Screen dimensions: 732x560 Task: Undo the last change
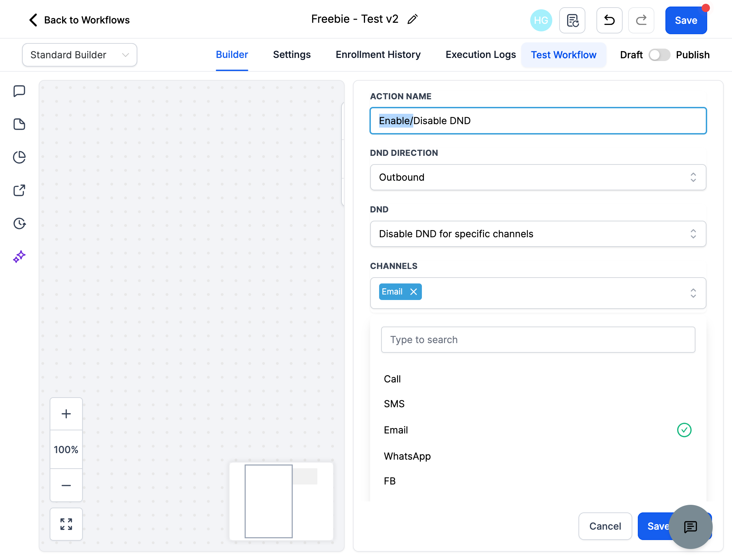tap(610, 20)
